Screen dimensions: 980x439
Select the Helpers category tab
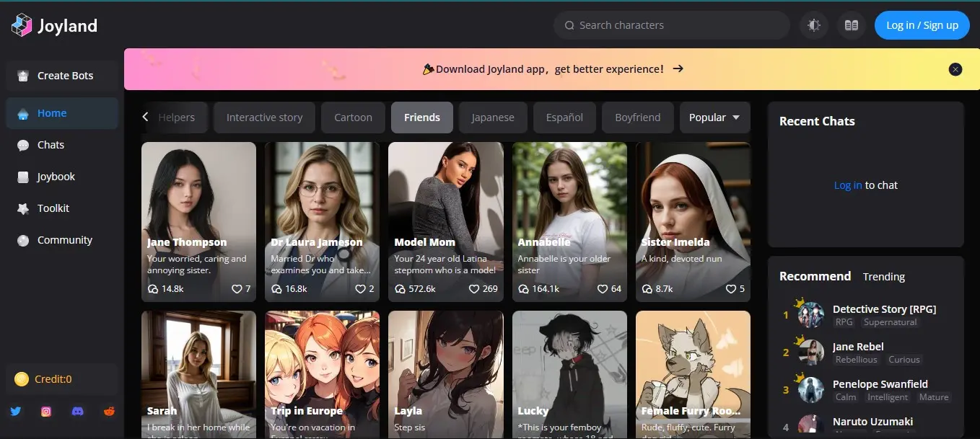tap(176, 117)
